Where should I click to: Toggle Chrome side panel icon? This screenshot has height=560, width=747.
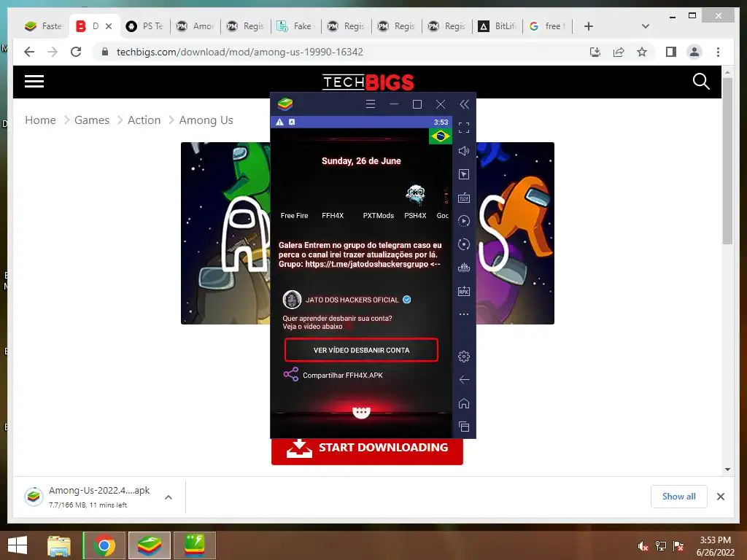(x=671, y=52)
